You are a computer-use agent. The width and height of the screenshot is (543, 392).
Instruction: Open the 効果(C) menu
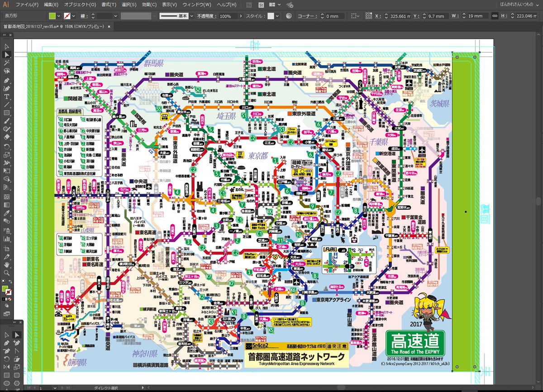(x=149, y=5)
